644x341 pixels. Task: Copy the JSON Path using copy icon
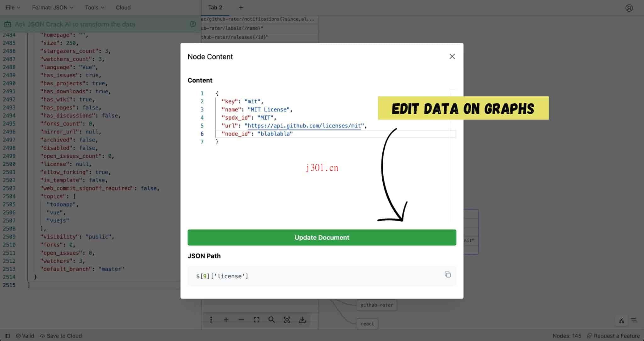point(448,275)
